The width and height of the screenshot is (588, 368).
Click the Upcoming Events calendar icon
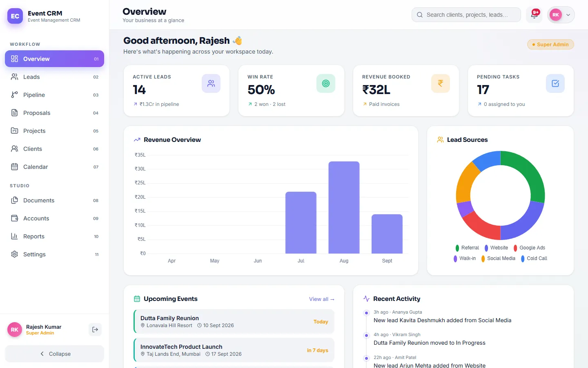[137, 299]
